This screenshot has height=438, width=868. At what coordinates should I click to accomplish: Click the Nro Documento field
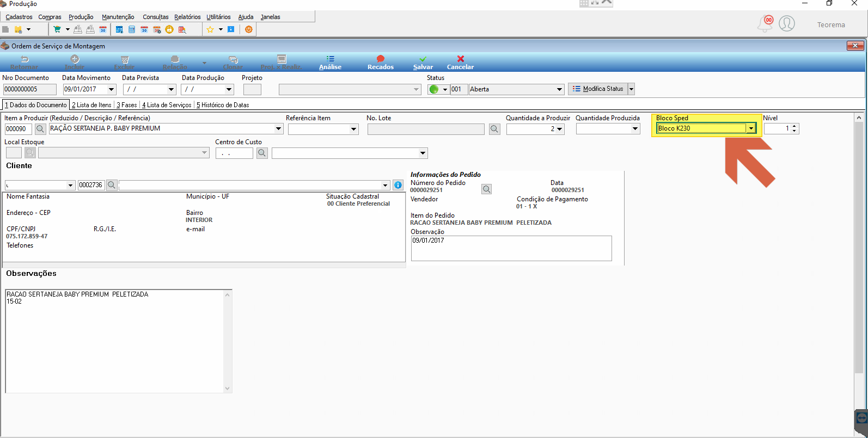[29, 89]
